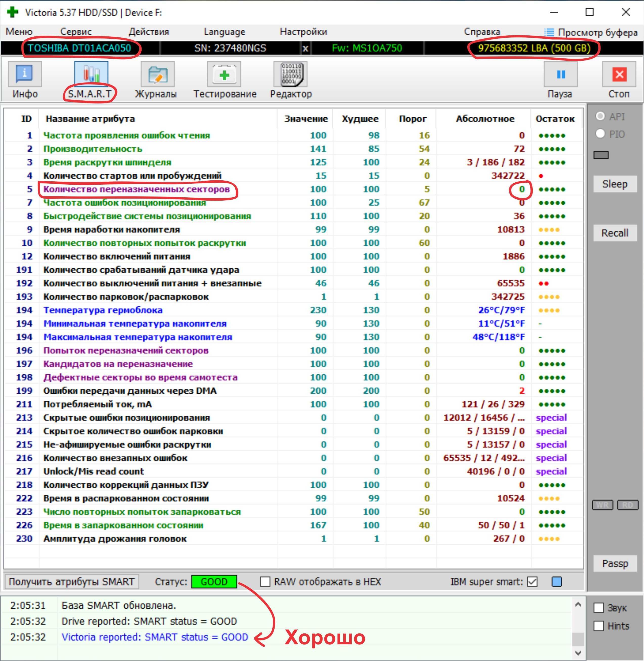Click TOSHIBA DT01ACA050 model label
Image resolution: width=644 pixels, height=661 pixels.
tap(79, 48)
